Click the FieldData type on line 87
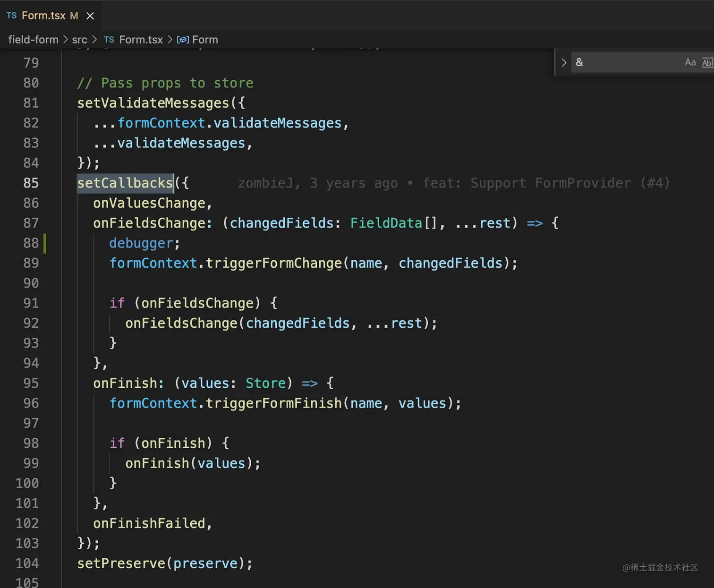This screenshot has width=714, height=588. pos(386,223)
